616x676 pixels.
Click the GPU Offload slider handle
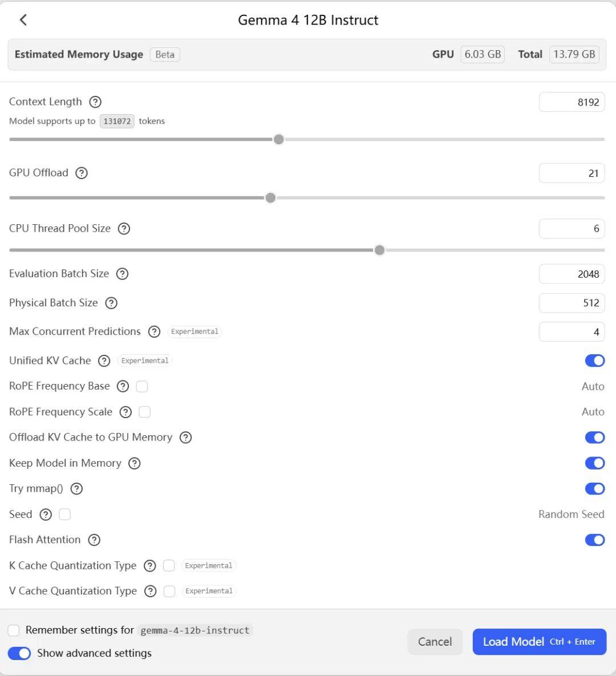(271, 198)
